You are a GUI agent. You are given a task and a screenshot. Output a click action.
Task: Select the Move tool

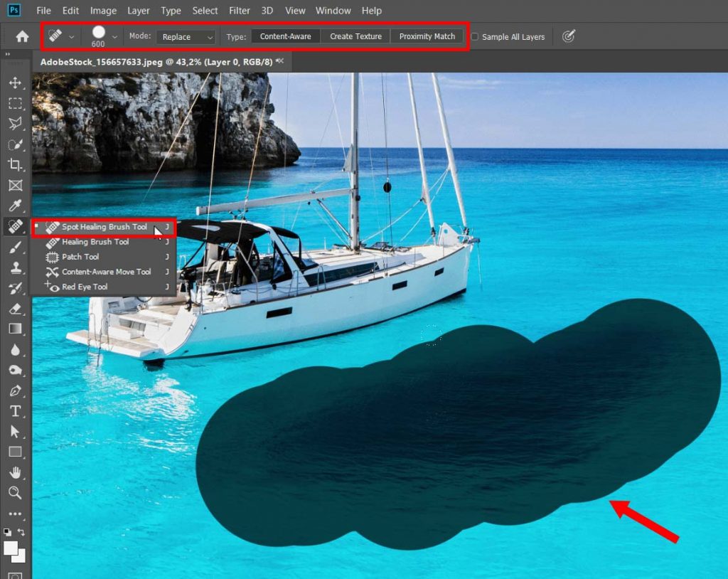click(16, 83)
